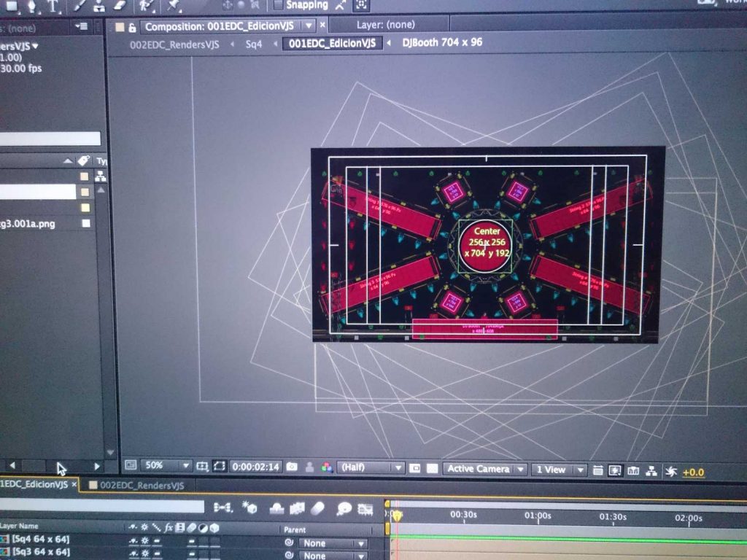Enable motion blur switch in timeline
This screenshot has height=560, width=747.
pos(317,508)
